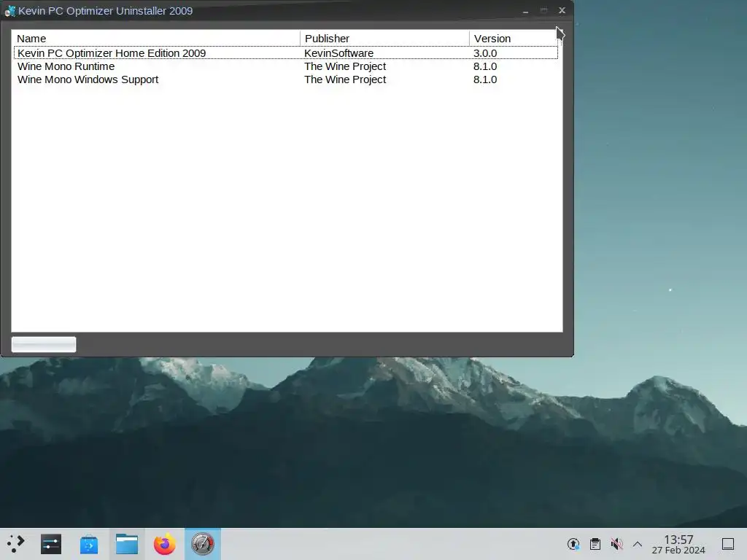The image size is (747, 560).
Task: Select the Wine Mono Windows Support entry
Action: coord(88,79)
